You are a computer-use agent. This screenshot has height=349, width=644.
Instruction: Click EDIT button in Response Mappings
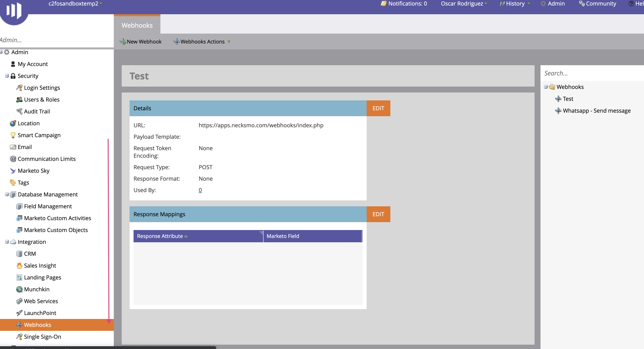pos(378,214)
